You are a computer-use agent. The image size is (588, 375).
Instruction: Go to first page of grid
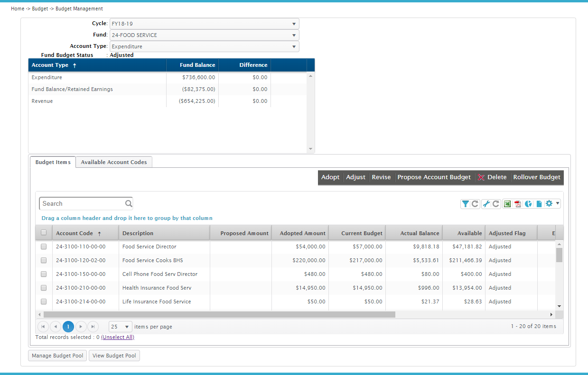[43, 327]
